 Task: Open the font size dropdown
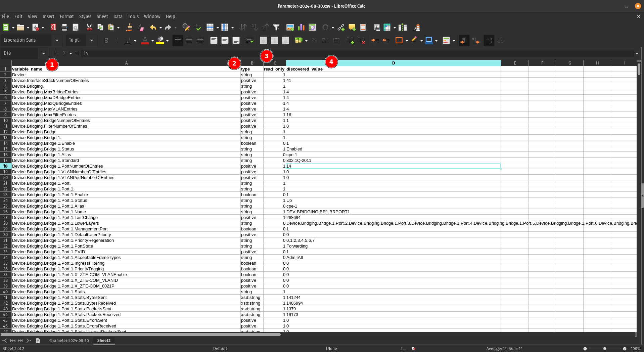point(91,40)
